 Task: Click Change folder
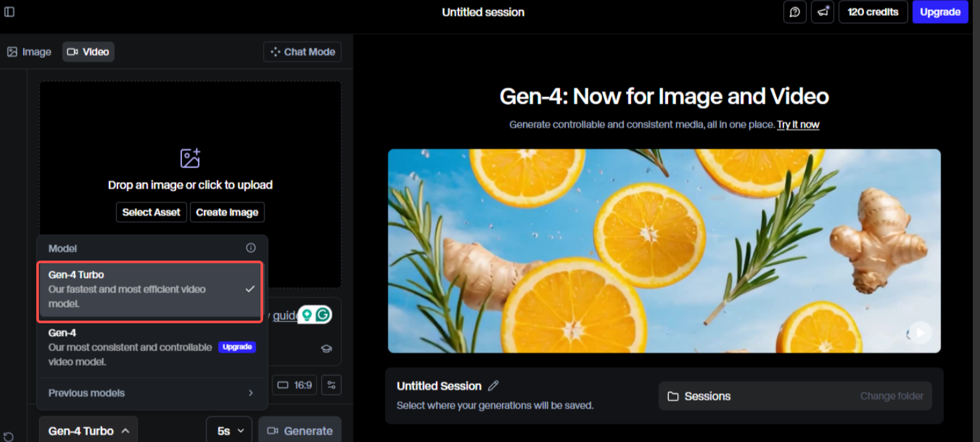892,396
